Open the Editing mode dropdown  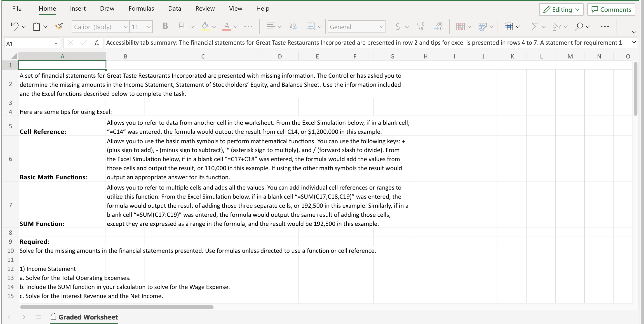(561, 9)
